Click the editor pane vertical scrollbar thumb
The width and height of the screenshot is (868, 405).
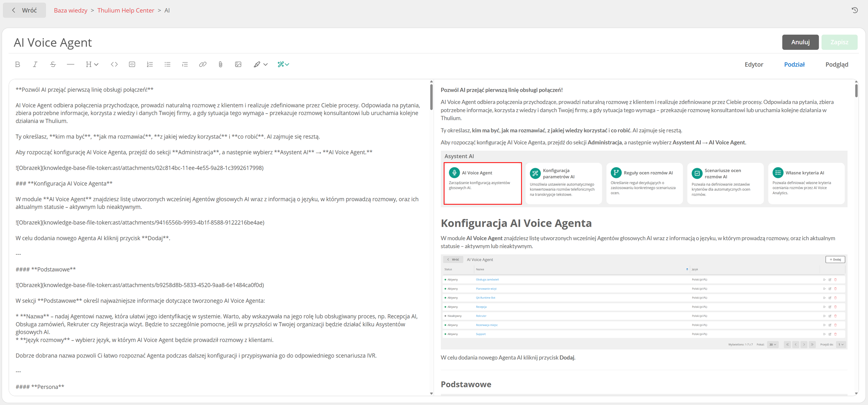(431, 97)
